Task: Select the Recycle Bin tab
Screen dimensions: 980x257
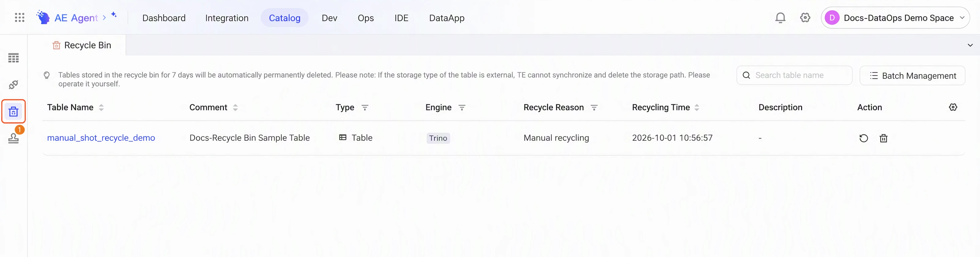Action: click(x=82, y=45)
